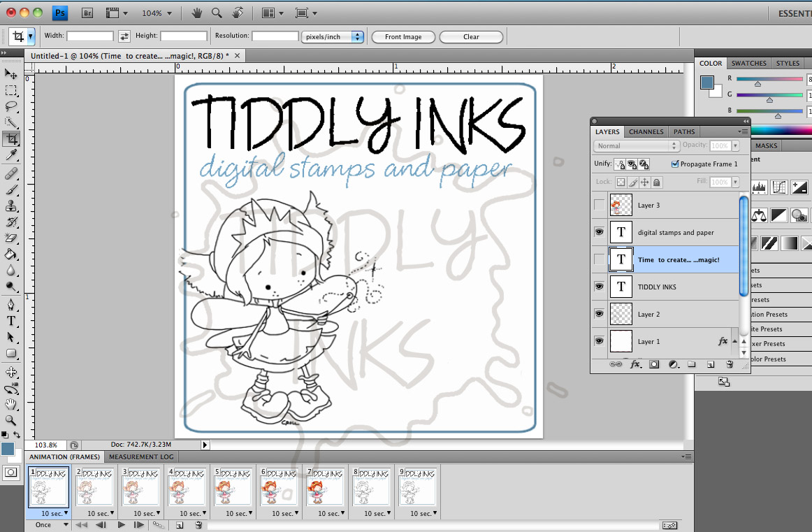Screen dimensions: 812x532
Task: Show Time to create magic layer
Action: click(599, 259)
